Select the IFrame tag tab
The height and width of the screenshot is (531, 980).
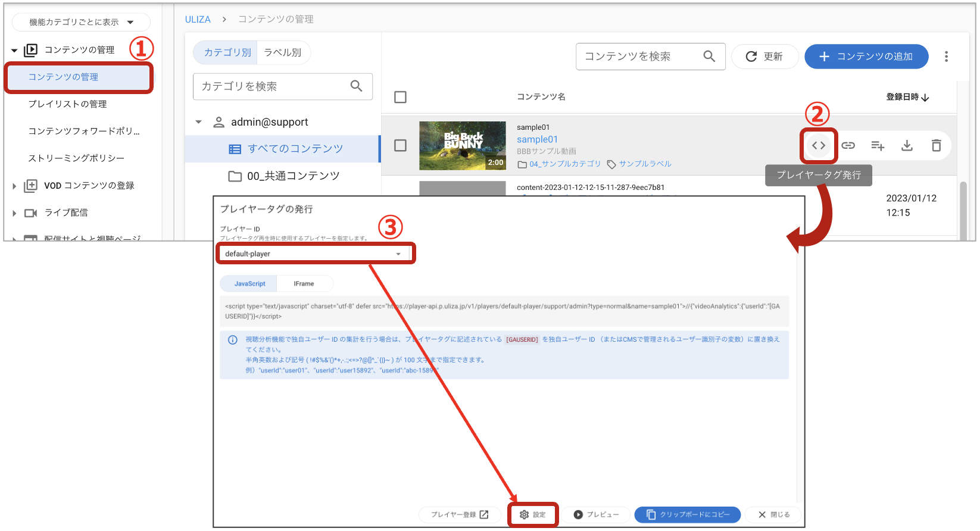tap(304, 283)
